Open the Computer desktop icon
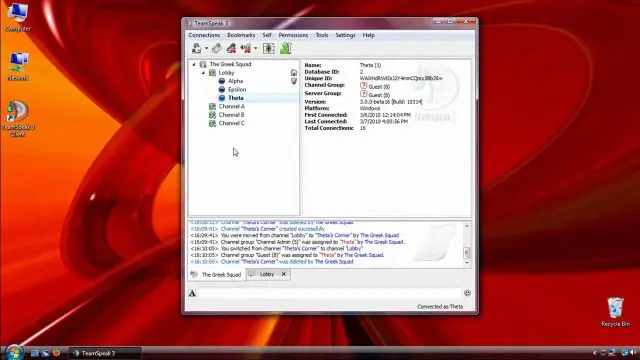Screen dimensions: 640x360 [x=18, y=17]
